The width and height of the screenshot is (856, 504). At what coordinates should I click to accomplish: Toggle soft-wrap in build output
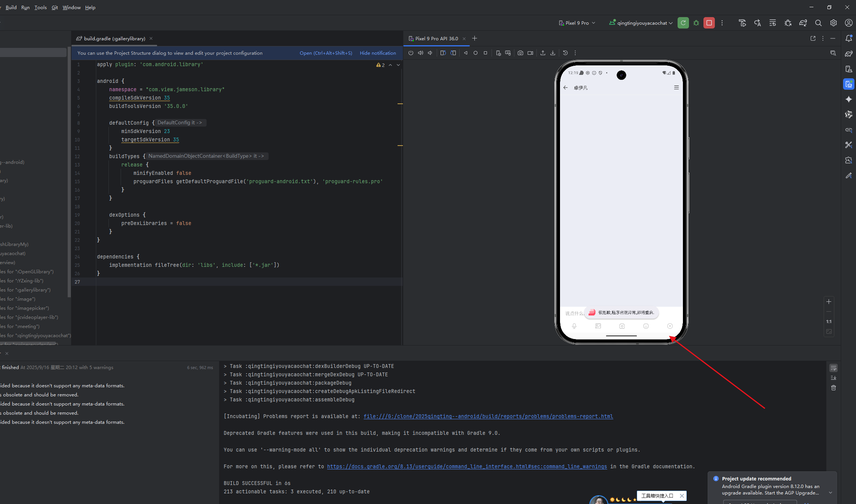pyautogui.click(x=834, y=368)
